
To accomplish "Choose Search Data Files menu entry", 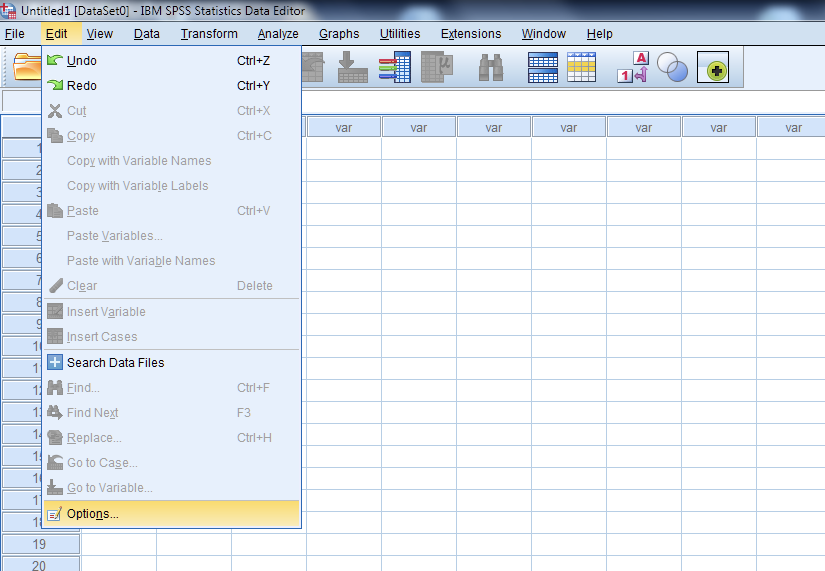I will tap(115, 363).
